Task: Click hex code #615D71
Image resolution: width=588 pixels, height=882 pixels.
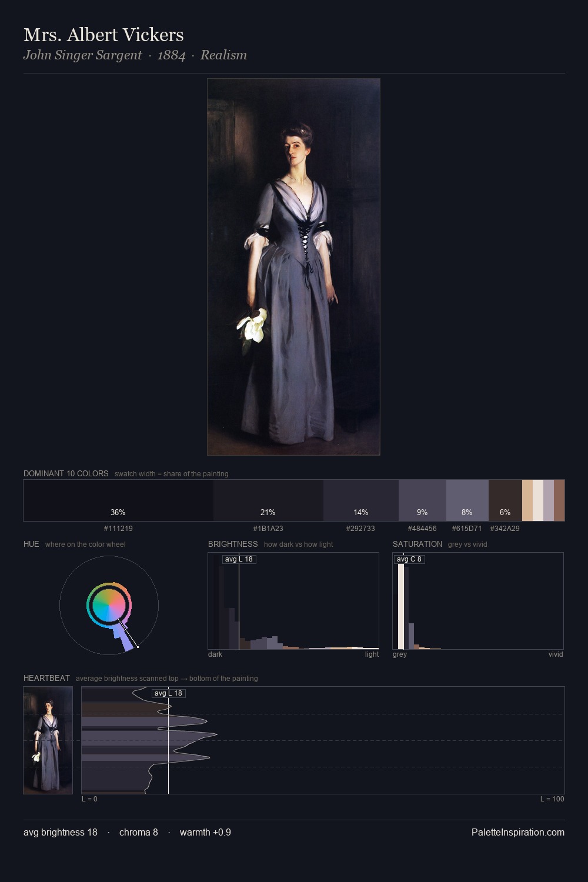Action: point(467,529)
